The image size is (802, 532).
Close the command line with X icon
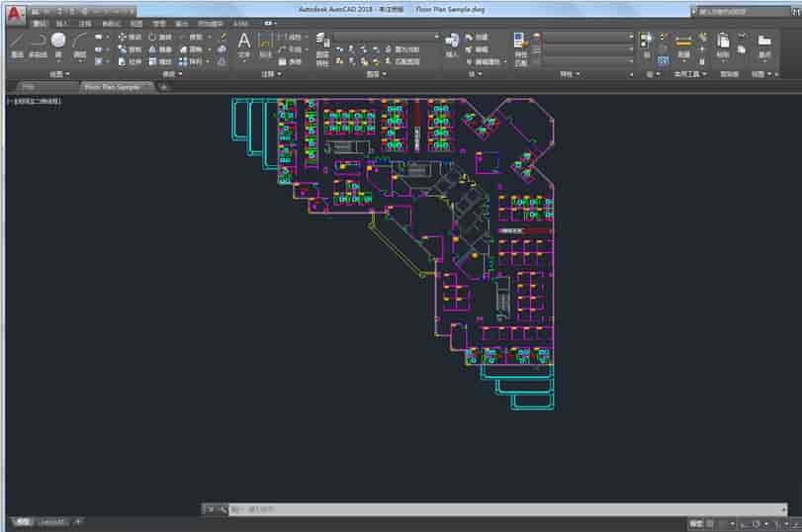click(x=211, y=509)
